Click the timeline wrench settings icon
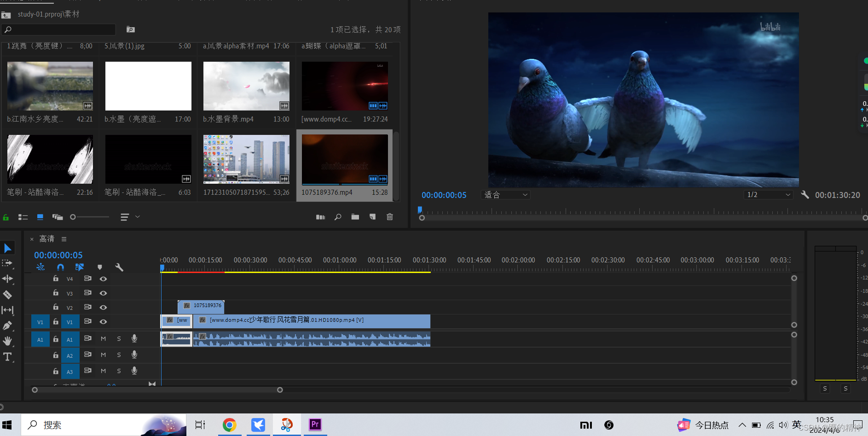 click(119, 267)
